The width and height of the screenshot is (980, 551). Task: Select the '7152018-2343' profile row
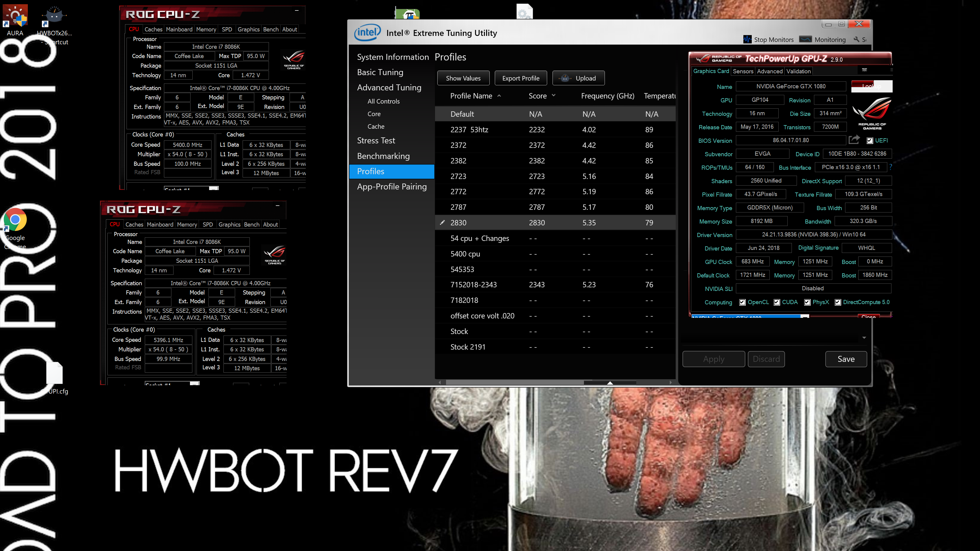555,285
